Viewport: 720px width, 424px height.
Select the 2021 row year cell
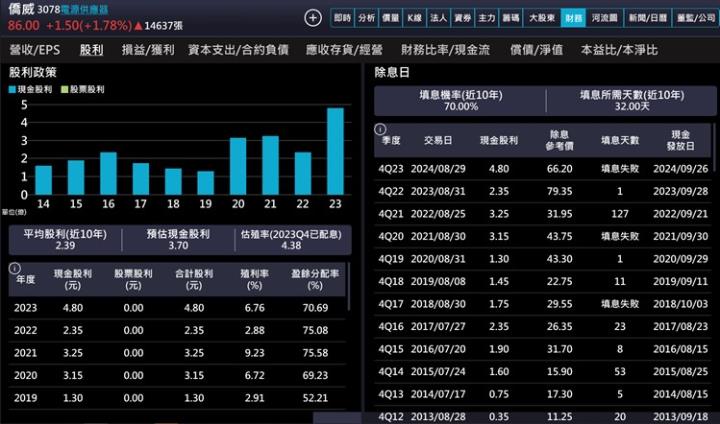pyautogui.click(x=25, y=353)
